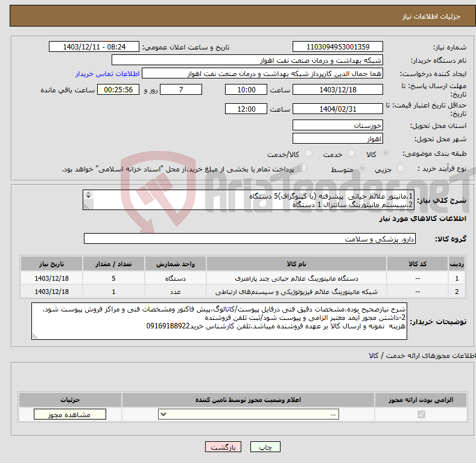Click the جزئیات اطلاعات نیاز page title
Viewport: 476px width, 463px height.
[431, 16]
